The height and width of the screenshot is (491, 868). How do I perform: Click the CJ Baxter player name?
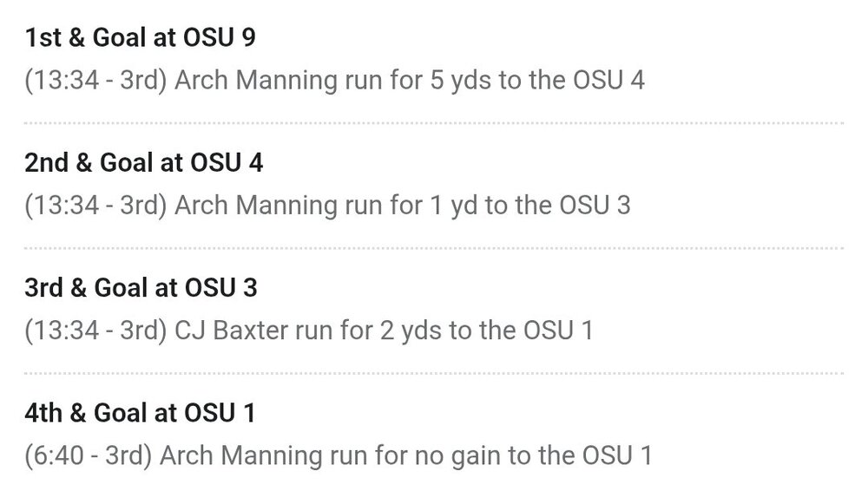[234, 331]
